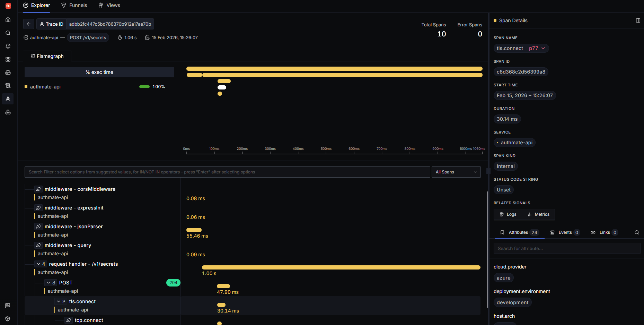Open related Logs for this span
The image size is (644, 325).
[x=508, y=214]
